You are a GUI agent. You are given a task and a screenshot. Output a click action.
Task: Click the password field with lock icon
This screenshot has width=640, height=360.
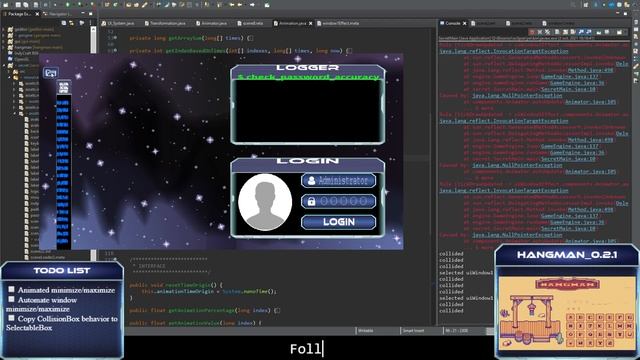point(338,201)
